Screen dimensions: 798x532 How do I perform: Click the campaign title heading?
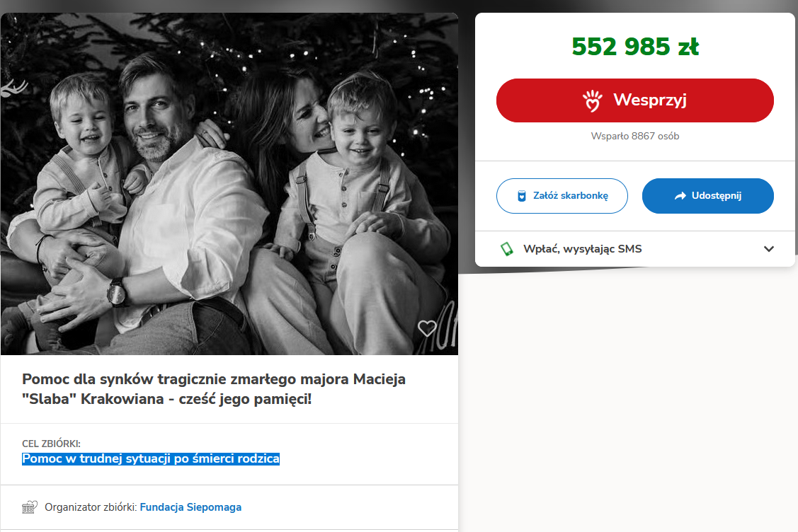214,389
